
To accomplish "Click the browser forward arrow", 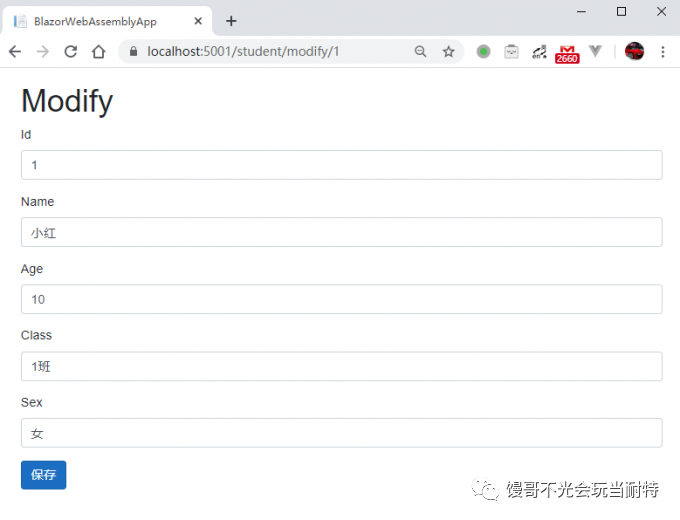I will tap(42, 52).
